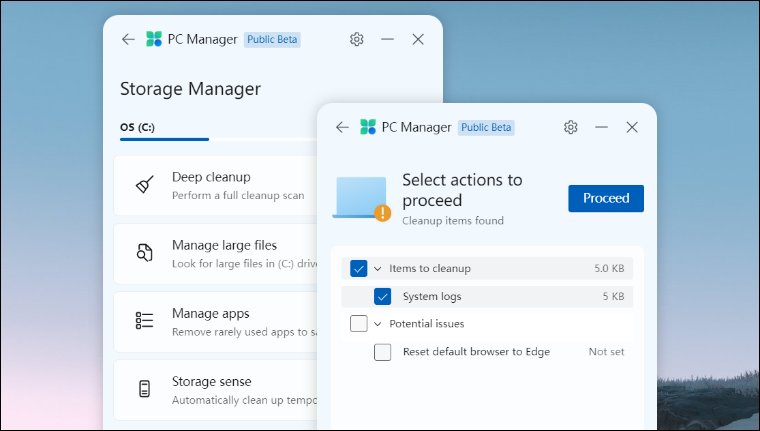Click the Manage apps list icon
Image resolution: width=760 pixels, height=431 pixels.
point(144,321)
